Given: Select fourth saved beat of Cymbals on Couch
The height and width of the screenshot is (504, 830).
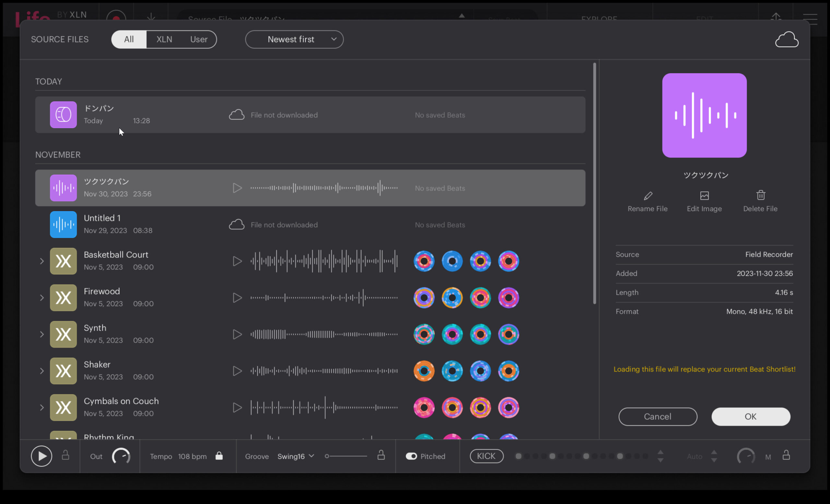Looking at the screenshot, I should click(509, 407).
